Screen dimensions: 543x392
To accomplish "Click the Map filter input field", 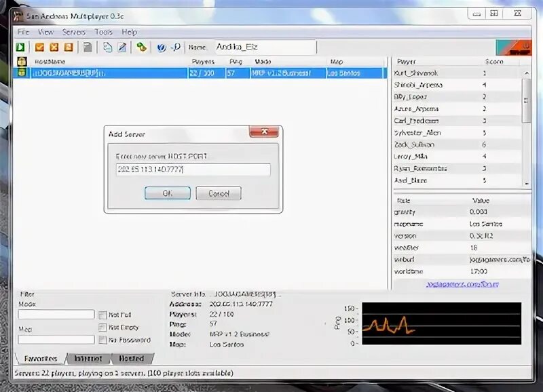I will [x=56, y=339].
